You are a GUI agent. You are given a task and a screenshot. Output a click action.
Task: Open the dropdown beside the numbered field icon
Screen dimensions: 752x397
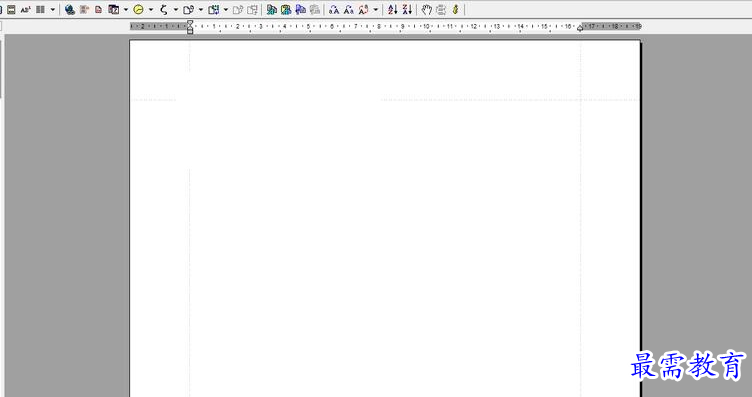click(x=126, y=9)
